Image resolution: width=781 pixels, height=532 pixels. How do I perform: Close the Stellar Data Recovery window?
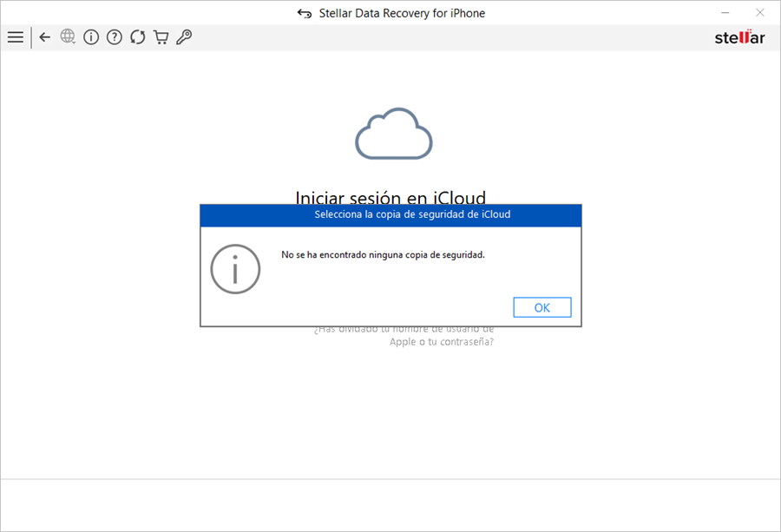coord(759,12)
